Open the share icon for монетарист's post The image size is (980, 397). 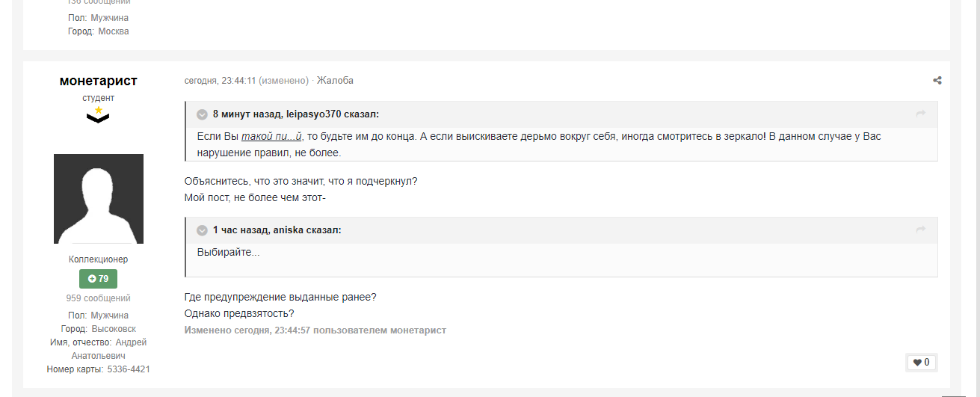coord(937,81)
